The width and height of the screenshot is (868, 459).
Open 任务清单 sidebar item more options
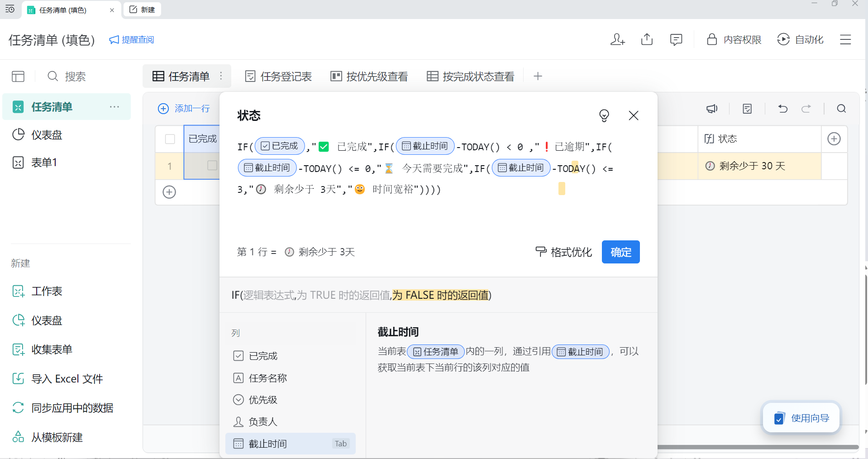coord(114,107)
